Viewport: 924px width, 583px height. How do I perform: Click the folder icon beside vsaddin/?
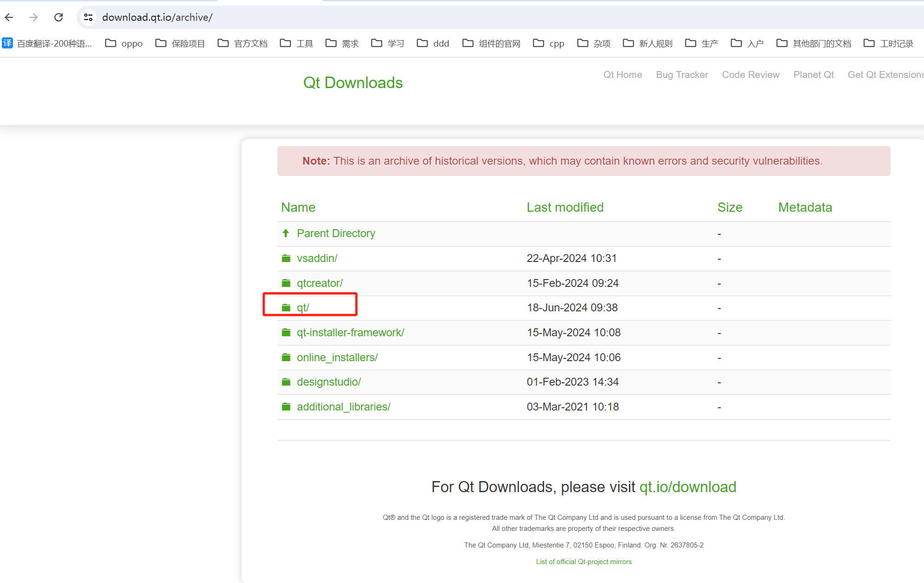tap(286, 258)
